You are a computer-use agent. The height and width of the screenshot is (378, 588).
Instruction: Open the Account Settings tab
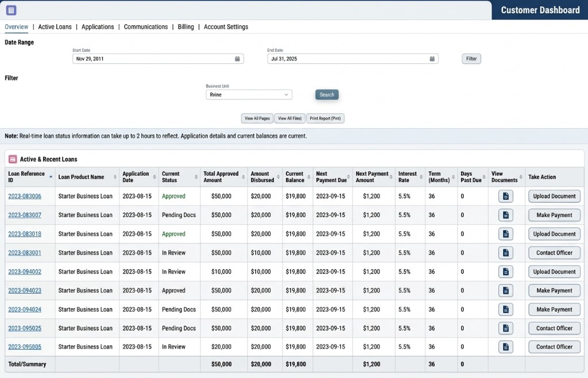226,27
